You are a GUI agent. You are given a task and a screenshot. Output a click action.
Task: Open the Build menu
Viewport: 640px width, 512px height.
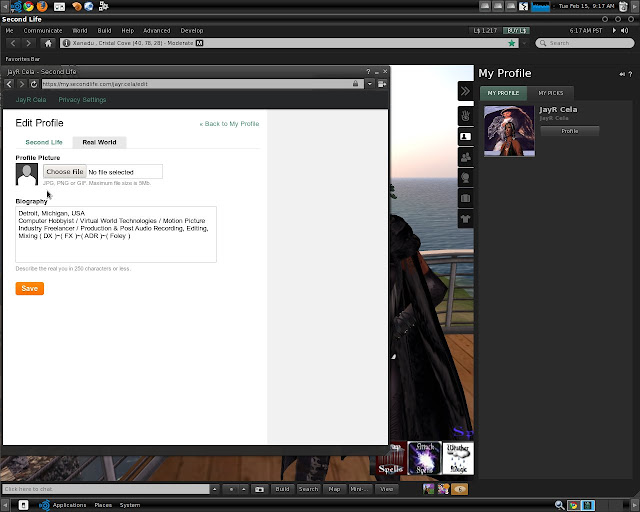tap(104, 31)
